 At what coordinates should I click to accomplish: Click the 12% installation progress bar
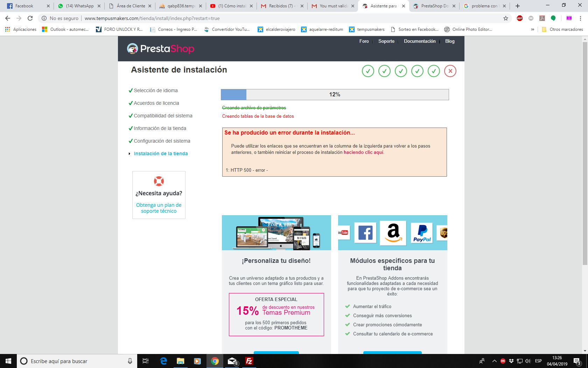tap(335, 95)
